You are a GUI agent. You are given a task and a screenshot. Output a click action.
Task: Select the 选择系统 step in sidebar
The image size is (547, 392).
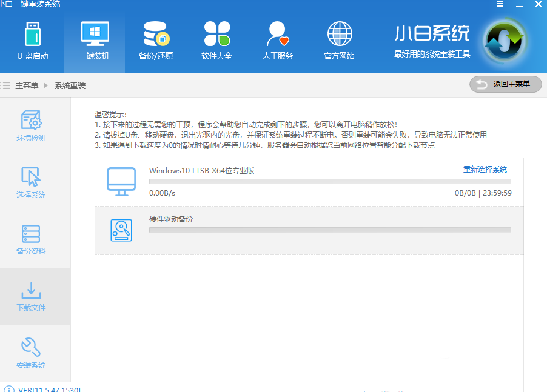point(31,182)
